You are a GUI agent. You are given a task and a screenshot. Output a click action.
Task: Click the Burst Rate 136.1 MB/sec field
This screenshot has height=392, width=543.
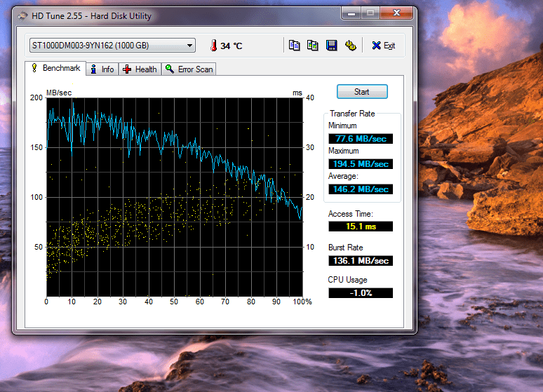pos(361,261)
